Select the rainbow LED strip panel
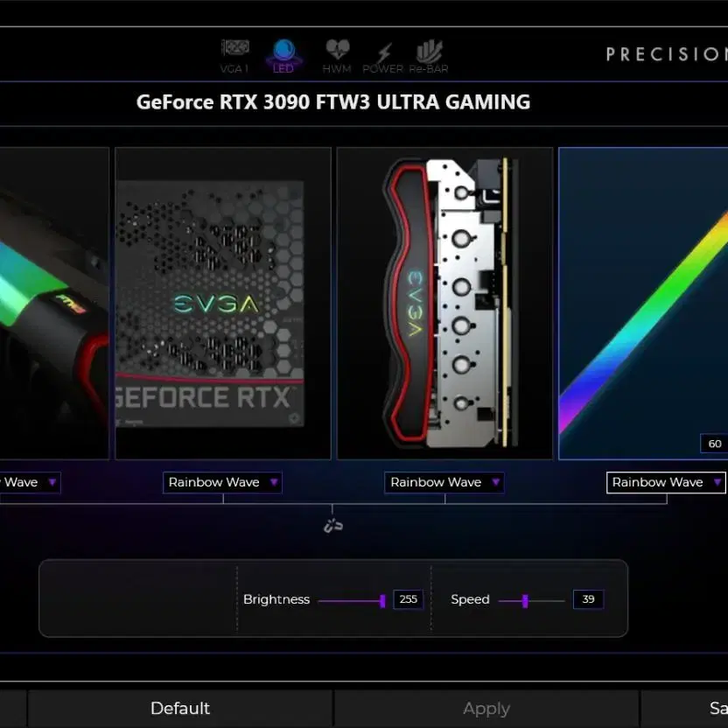 [x=643, y=304]
